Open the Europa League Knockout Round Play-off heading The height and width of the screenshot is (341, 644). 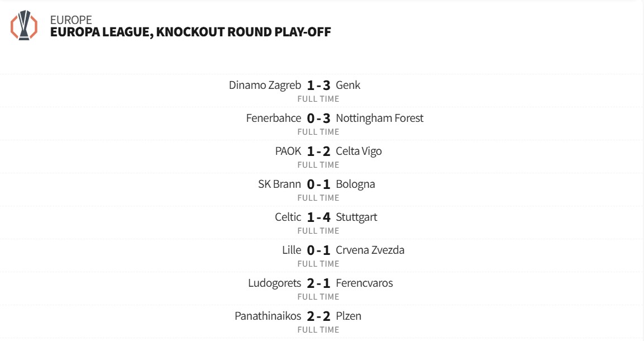[190, 32]
